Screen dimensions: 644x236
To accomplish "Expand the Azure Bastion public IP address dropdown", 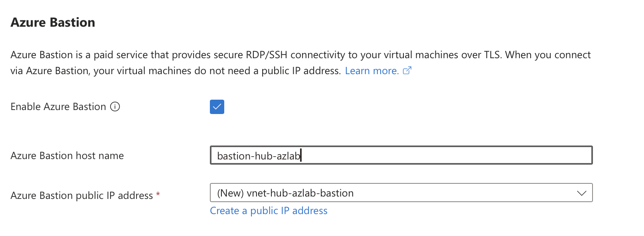I will [401, 193].
